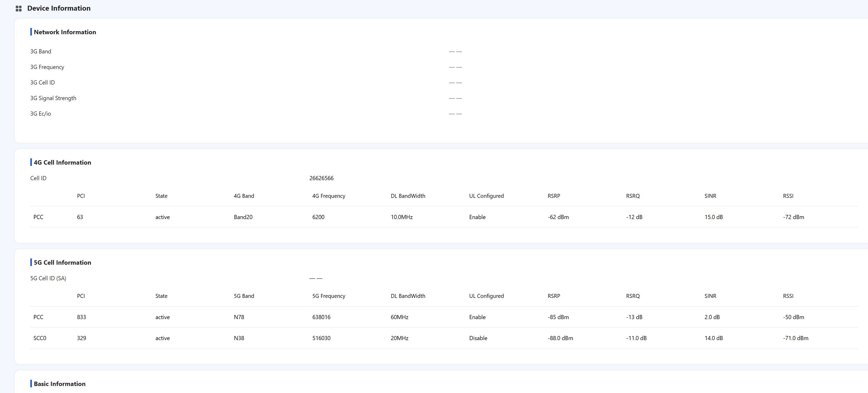
Task: Click the -62 dBm RSRP value
Action: coord(558,217)
